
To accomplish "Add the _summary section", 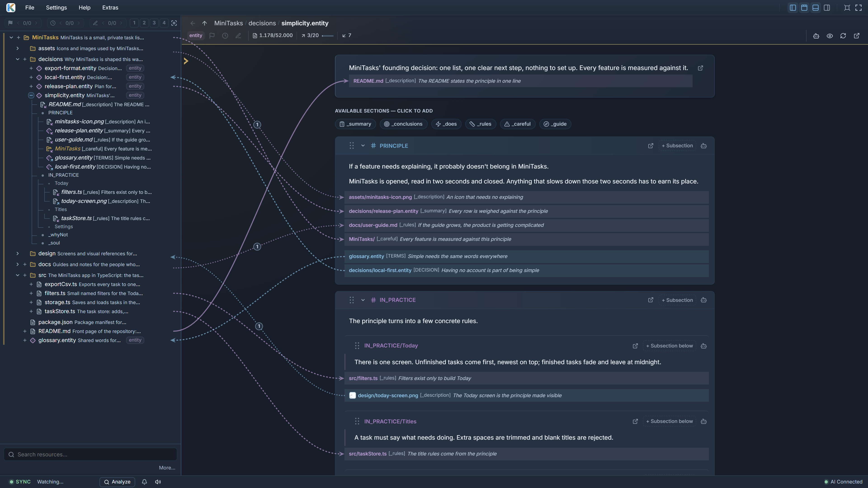I will (356, 124).
